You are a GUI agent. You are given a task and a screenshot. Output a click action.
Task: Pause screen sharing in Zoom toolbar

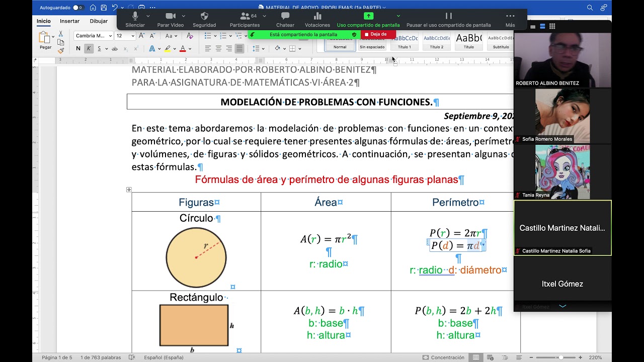(448, 20)
